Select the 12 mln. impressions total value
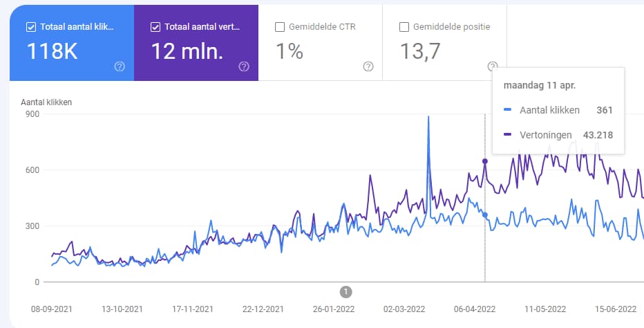This screenshot has width=644, height=328. (x=187, y=51)
